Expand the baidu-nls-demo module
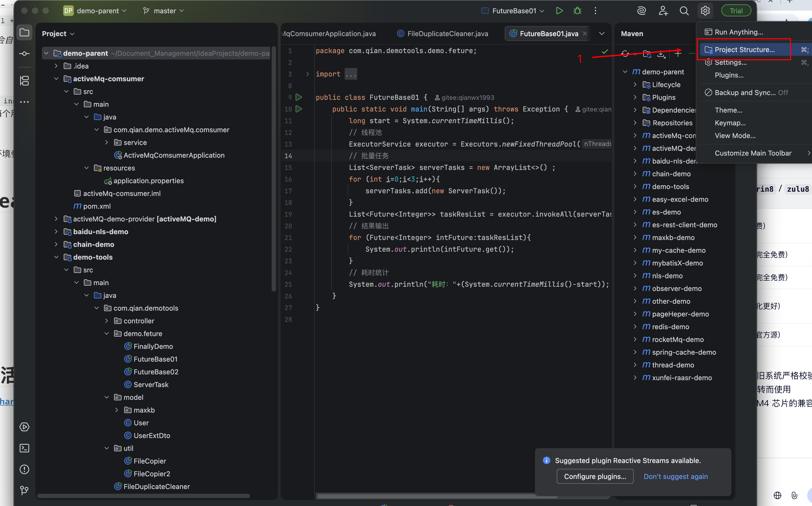Viewport: 812px width, 506px height. [x=56, y=231]
